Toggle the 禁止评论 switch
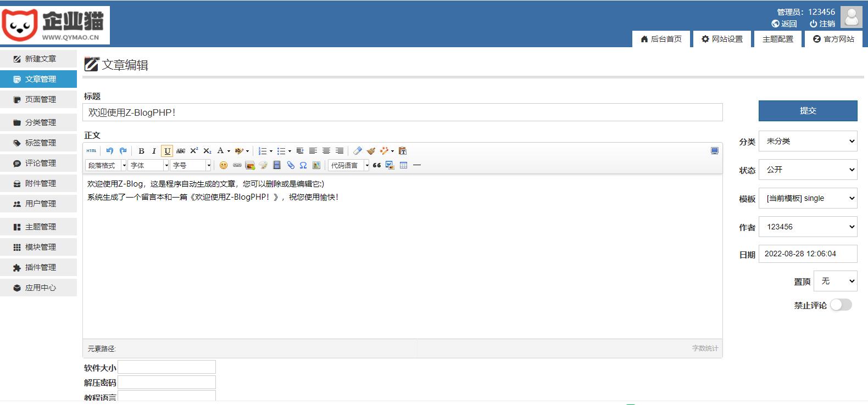 (x=841, y=305)
